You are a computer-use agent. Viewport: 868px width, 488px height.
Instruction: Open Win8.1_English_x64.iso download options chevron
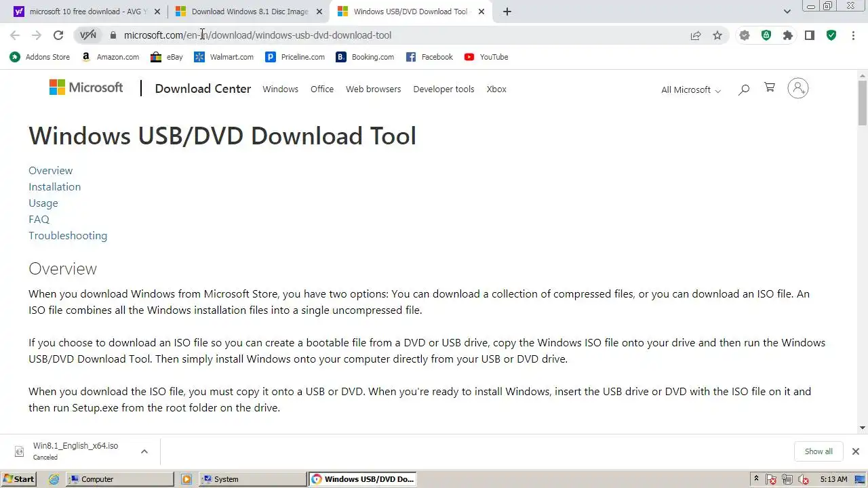point(144,451)
